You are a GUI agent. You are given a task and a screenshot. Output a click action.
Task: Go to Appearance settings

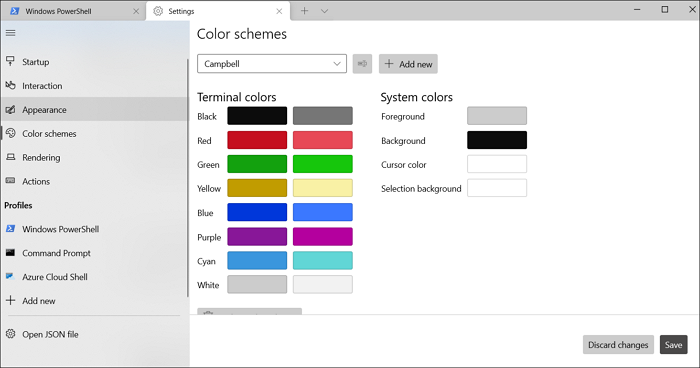[95, 109]
